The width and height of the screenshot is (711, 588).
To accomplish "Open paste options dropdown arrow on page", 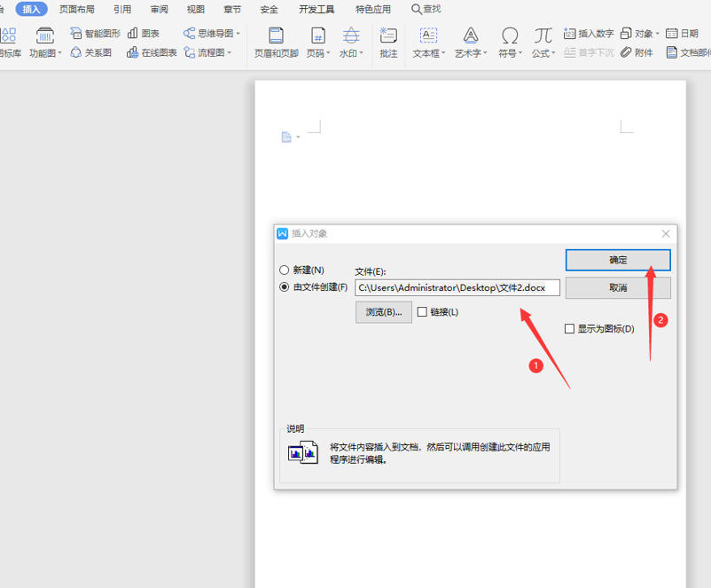I will (298, 137).
